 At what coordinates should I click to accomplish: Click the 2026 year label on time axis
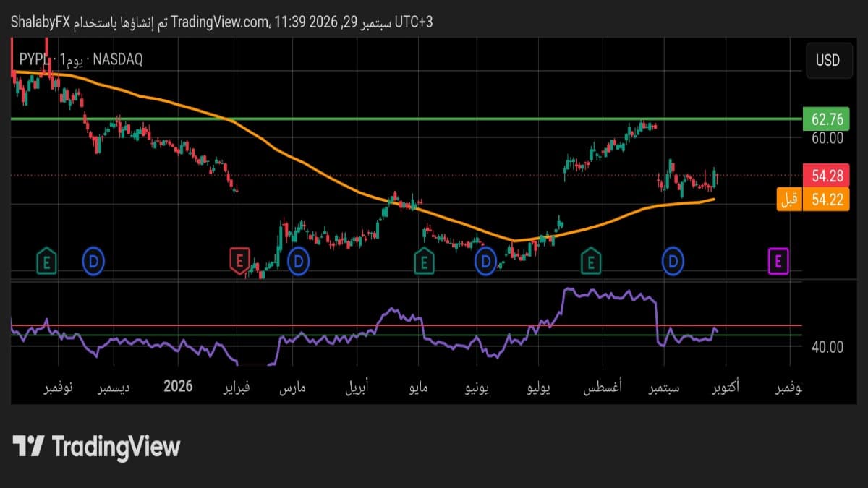click(178, 386)
